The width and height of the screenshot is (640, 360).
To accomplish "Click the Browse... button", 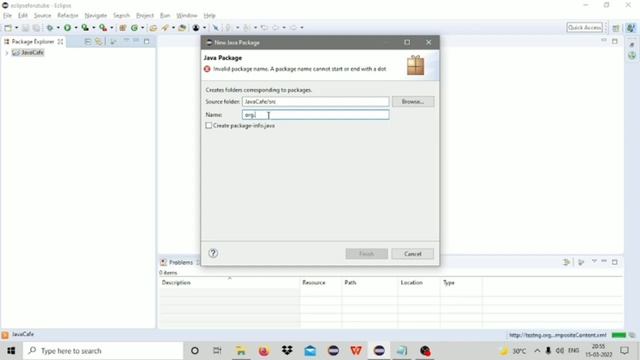I will [x=413, y=101].
